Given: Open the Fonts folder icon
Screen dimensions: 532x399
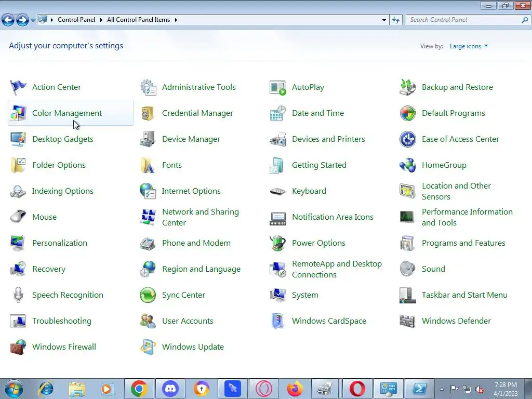Looking at the screenshot, I should coord(148,165).
